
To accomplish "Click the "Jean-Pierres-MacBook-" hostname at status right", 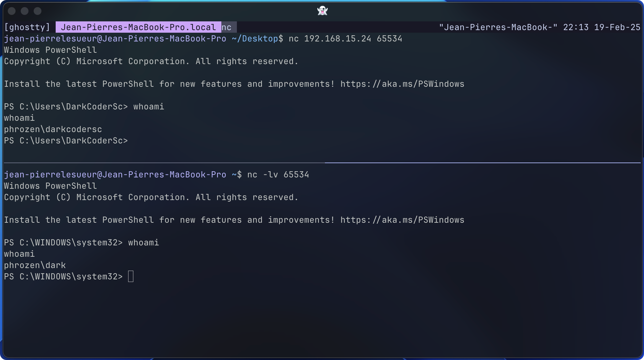I will 498,27.
